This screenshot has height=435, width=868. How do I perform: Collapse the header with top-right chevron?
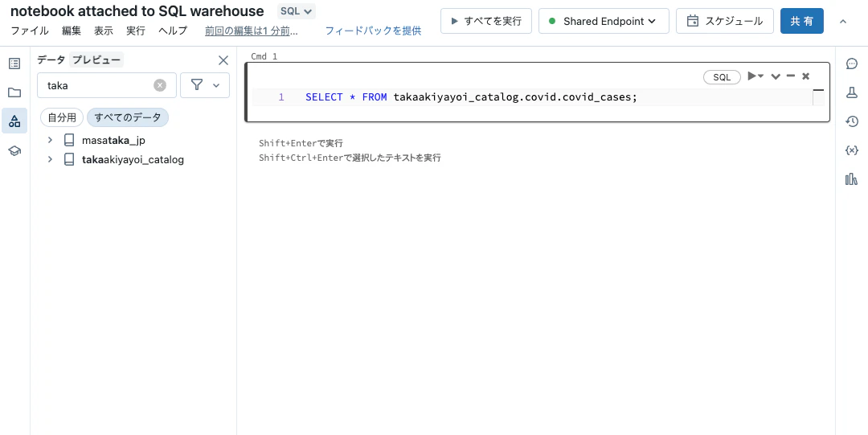pos(843,21)
